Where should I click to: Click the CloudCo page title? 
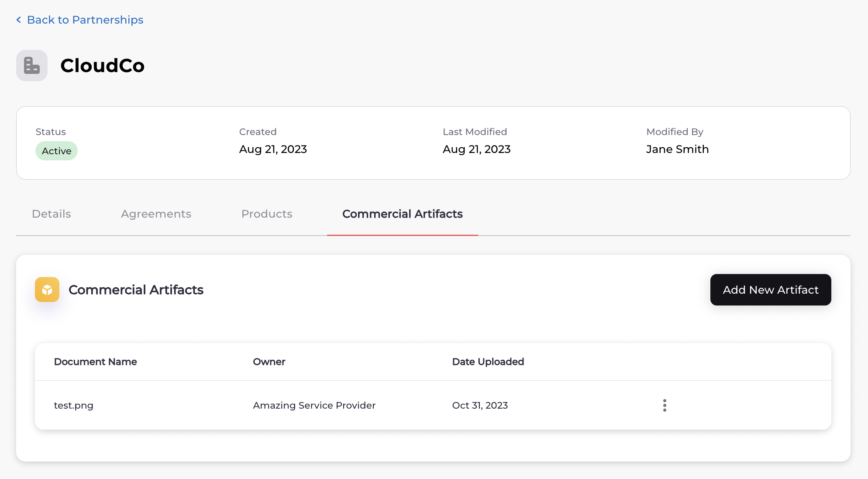[x=103, y=66]
